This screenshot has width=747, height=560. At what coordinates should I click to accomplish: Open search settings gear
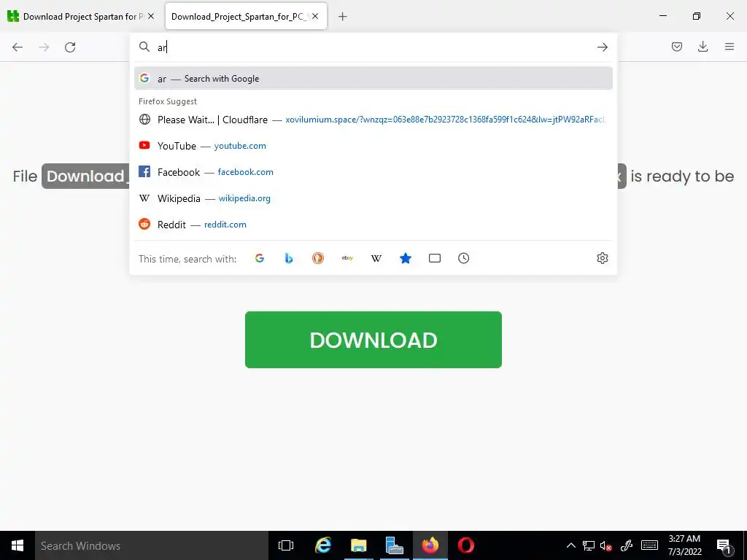pyautogui.click(x=602, y=258)
